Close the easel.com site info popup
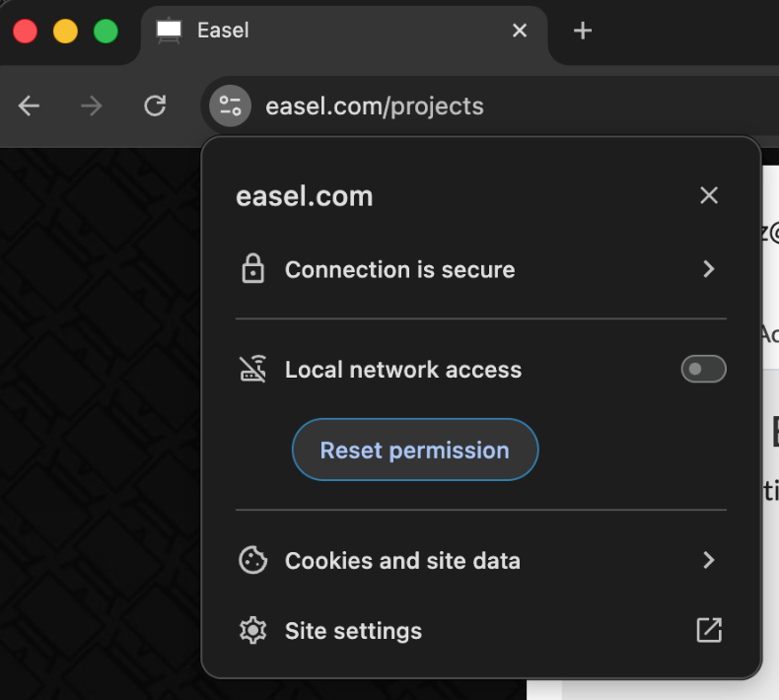This screenshot has height=700, width=779. pos(709,195)
